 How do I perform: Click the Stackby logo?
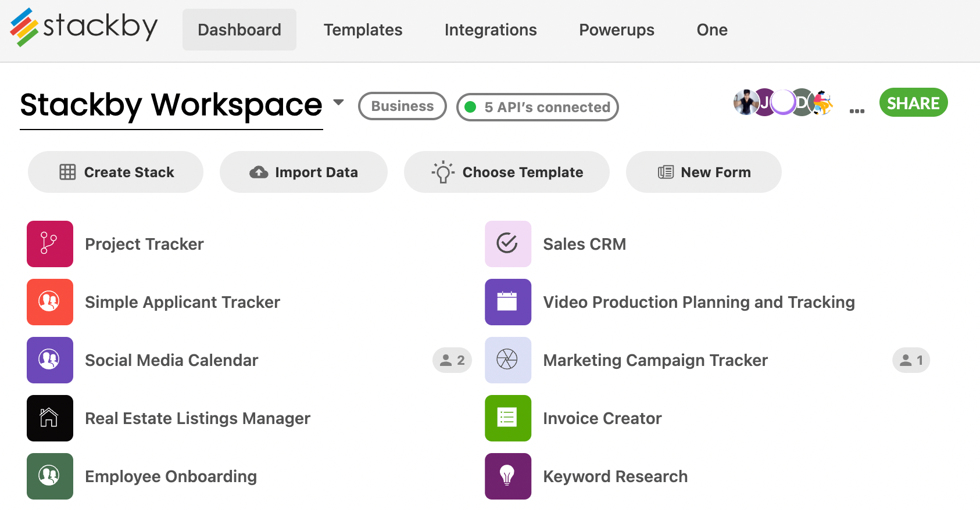[84, 27]
